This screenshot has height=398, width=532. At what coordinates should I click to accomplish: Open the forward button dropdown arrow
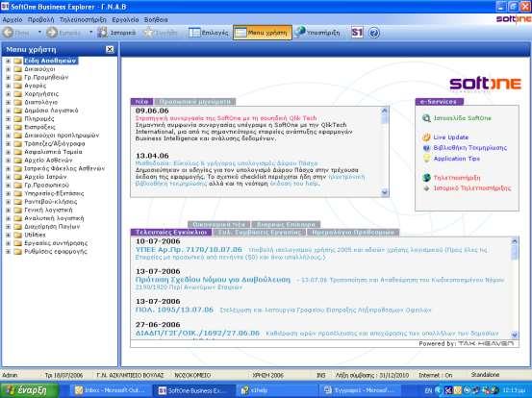coord(90,33)
